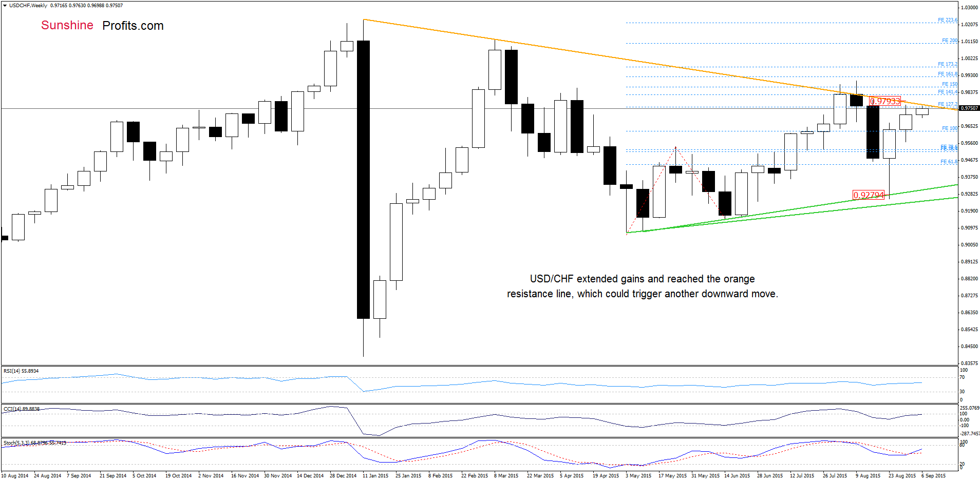The width and height of the screenshot is (980, 480).
Task: Click the 1.00225 price axis value
Action: click(969, 59)
